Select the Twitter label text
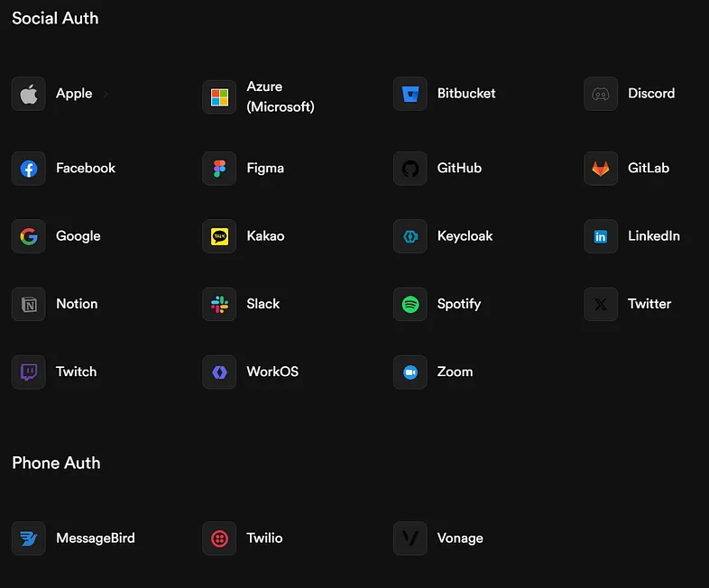 click(x=649, y=304)
